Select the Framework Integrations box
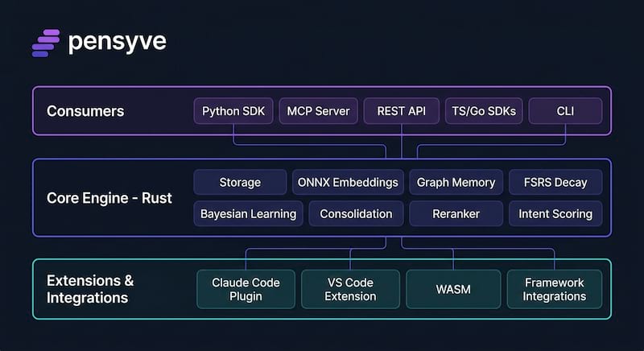Image resolution: width=644 pixels, height=351 pixels. 555,289
